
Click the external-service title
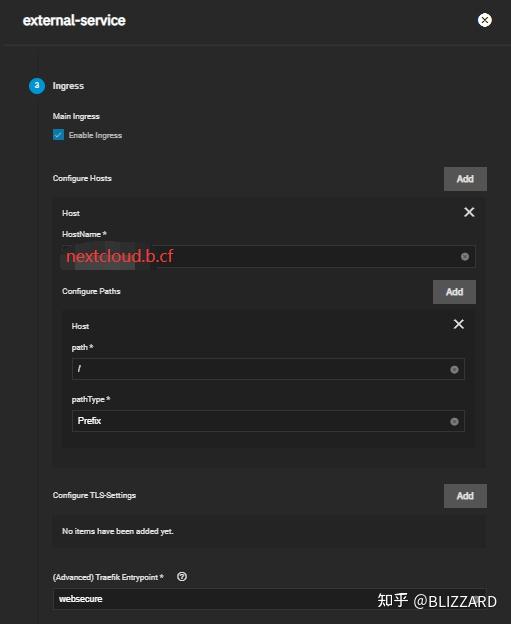coord(74,20)
